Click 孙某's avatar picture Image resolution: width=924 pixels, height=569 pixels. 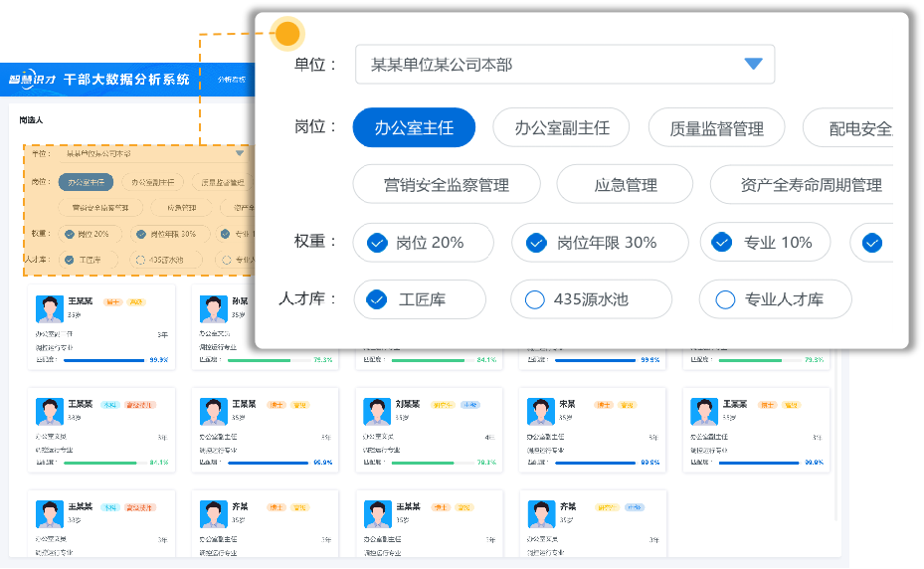click(x=213, y=308)
